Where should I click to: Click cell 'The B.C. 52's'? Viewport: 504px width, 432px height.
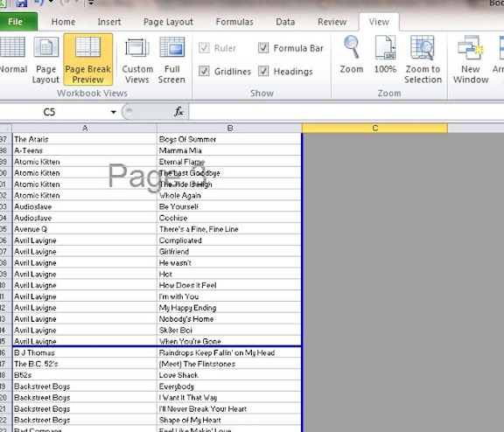85,364
